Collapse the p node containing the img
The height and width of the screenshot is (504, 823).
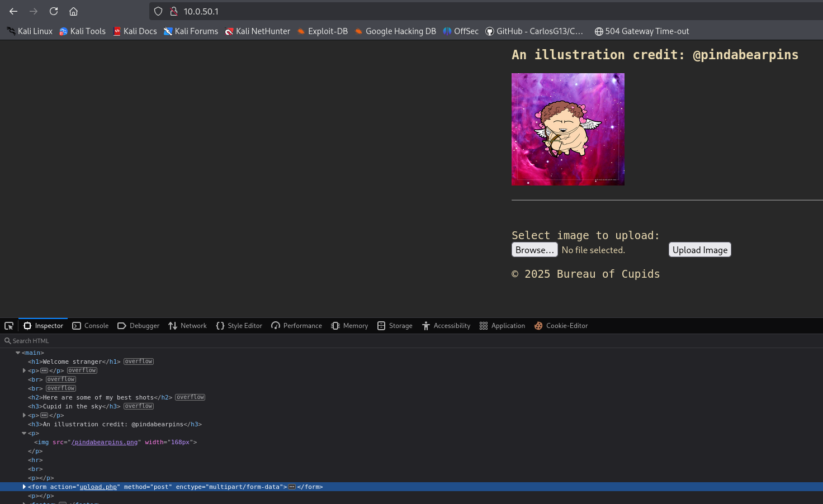pos(24,433)
